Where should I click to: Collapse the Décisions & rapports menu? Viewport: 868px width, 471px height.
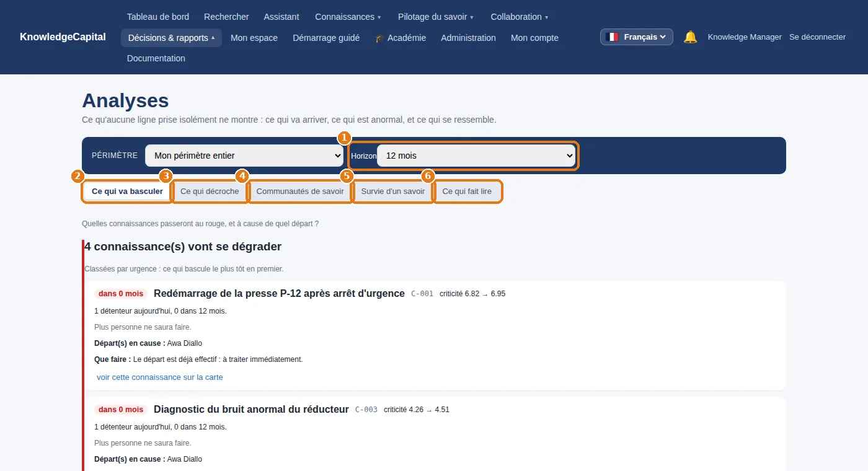(171, 38)
